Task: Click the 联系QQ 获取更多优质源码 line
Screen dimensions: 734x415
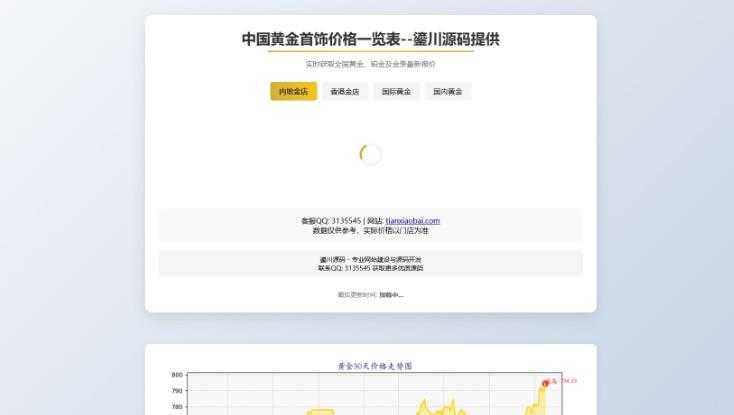Action: (370, 268)
